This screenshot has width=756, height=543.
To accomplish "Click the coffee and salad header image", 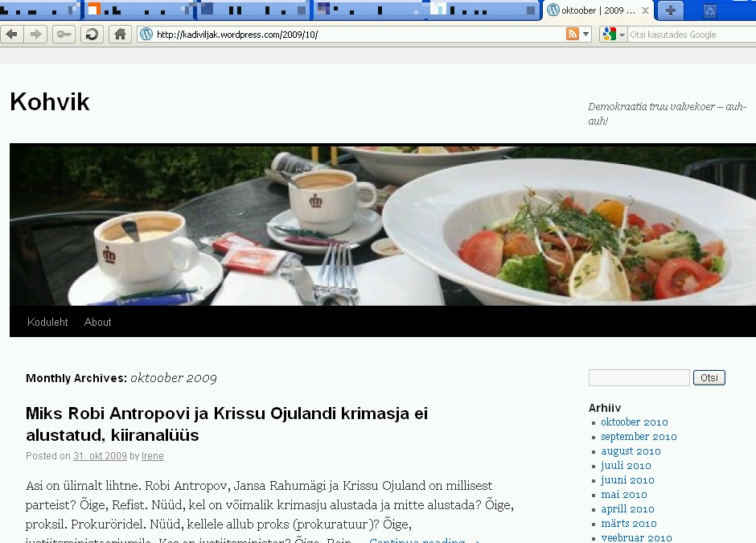I will (383, 224).
